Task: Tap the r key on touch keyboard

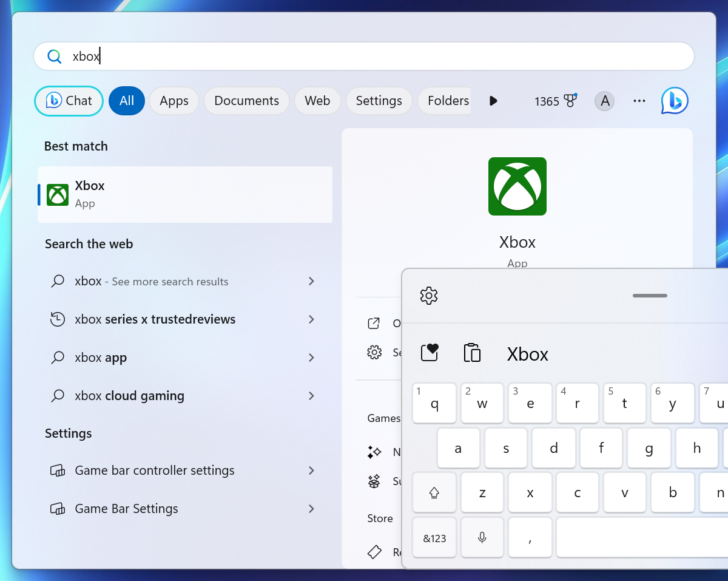Action: click(x=578, y=403)
